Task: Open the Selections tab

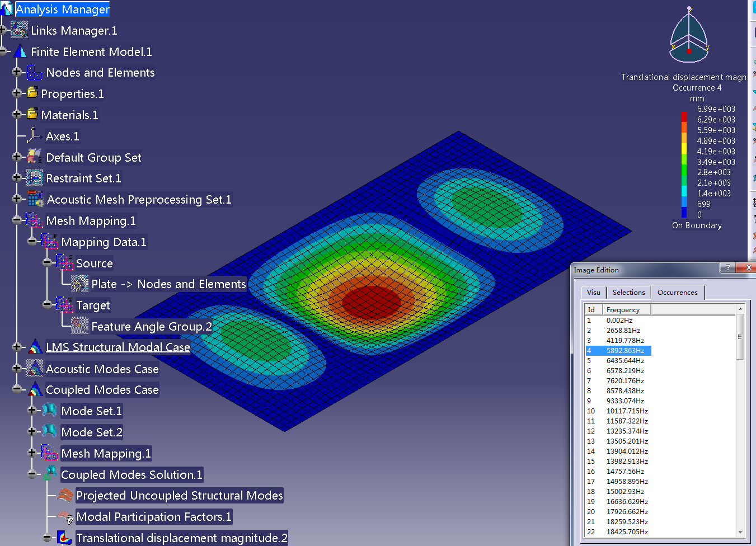Action: pos(628,292)
